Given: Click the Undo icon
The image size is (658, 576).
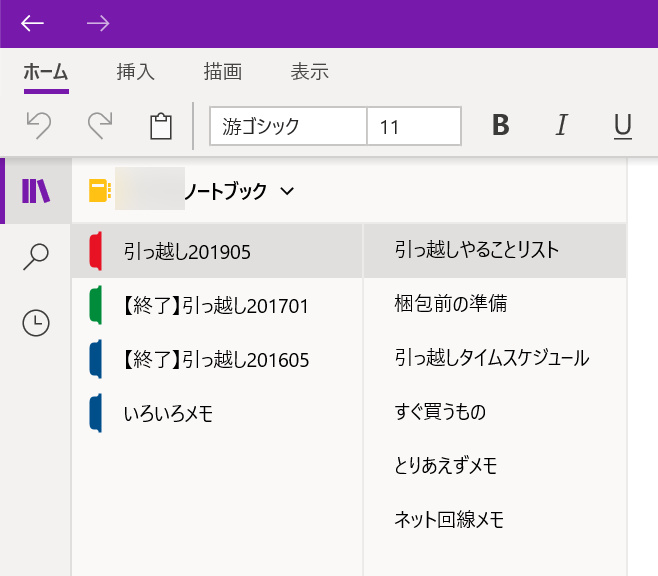Looking at the screenshot, I should tap(39, 125).
